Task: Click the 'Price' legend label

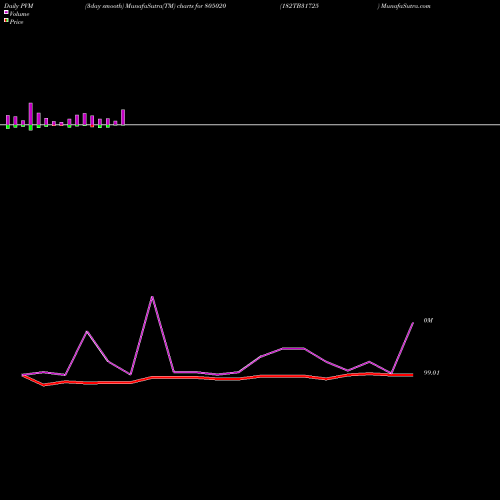Action: coord(16,22)
